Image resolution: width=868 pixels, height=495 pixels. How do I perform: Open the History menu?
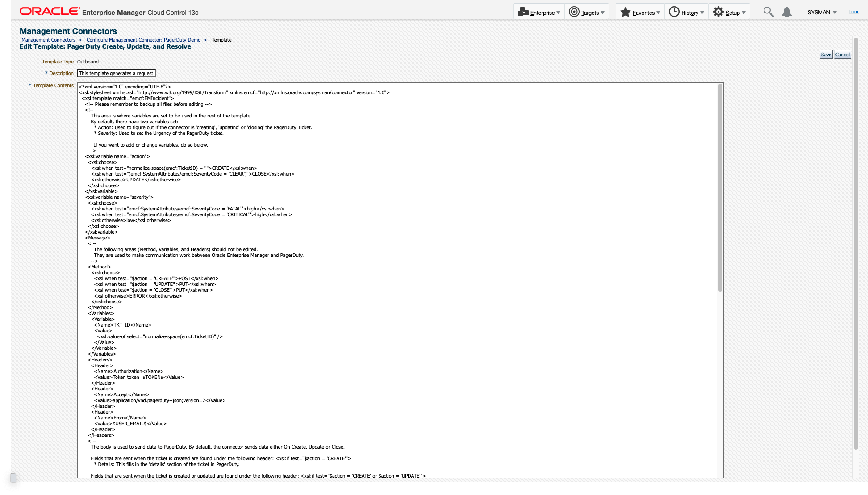tap(689, 13)
